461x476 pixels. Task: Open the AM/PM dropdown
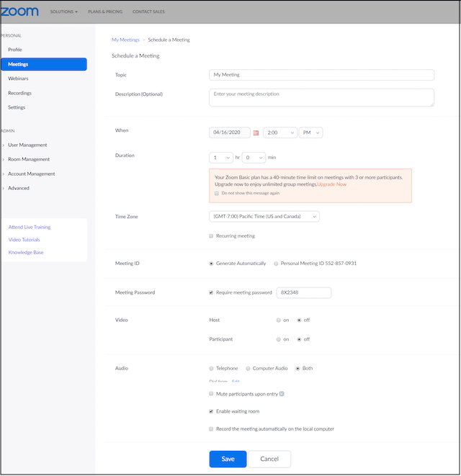(311, 133)
